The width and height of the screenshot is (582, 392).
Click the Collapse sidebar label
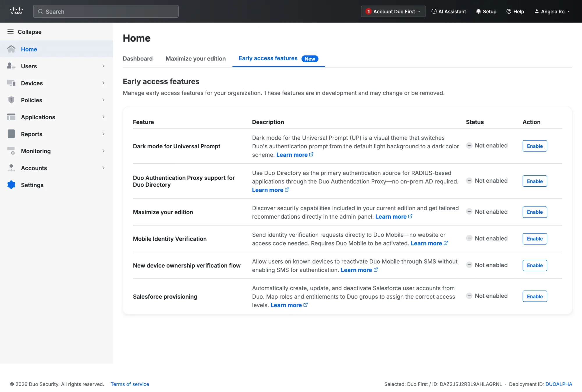[30, 32]
